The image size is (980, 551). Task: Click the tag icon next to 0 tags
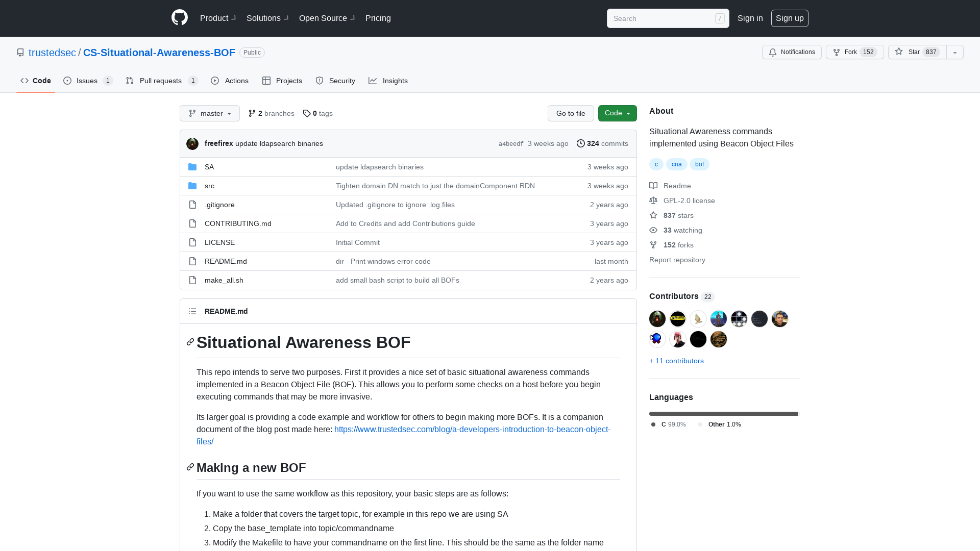[x=307, y=113]
